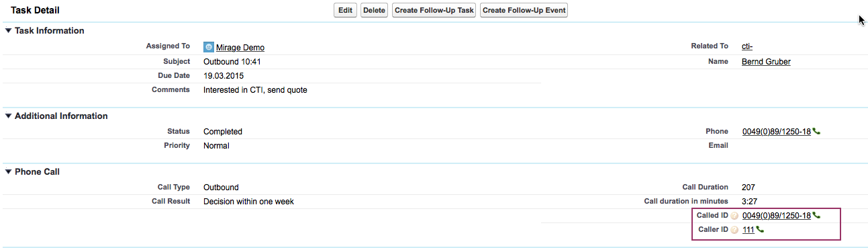Viewport: 868px width, 248px height.
Task: Collapse the Phone Call section triangle
Action: [x=8, y=171]
